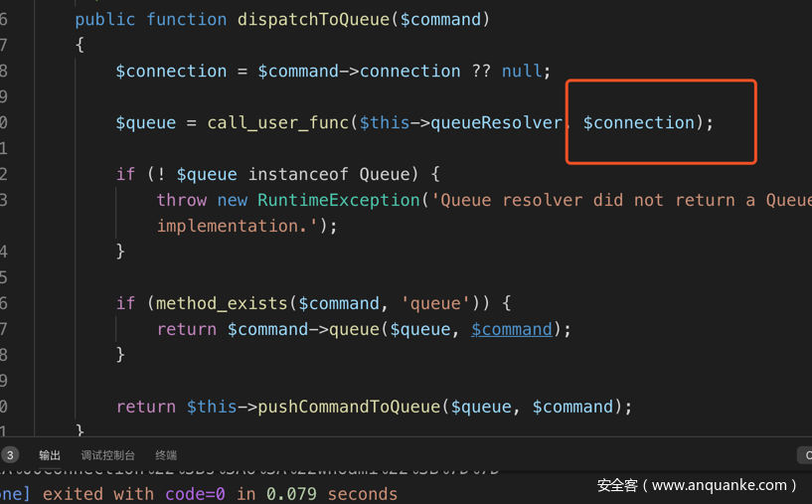The width and height of the screenshot is (812, 504).
Task: Click $connection inside the red highlight box
Action: tap(638, 122)
